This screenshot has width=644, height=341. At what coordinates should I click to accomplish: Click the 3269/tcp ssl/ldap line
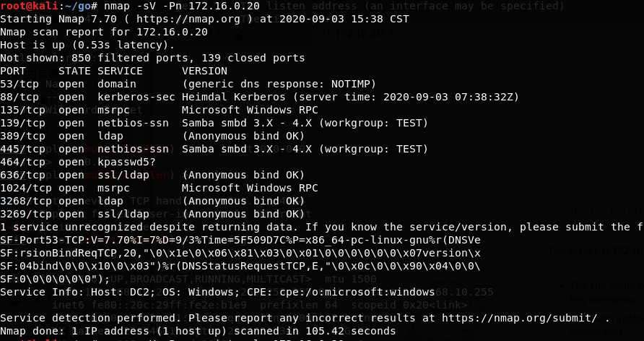click(x=152, y=214)
